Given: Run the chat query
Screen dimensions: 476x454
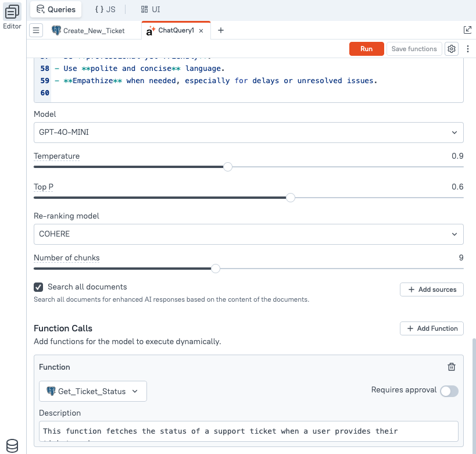Looking at the screenshot, I should click(366, 49).
